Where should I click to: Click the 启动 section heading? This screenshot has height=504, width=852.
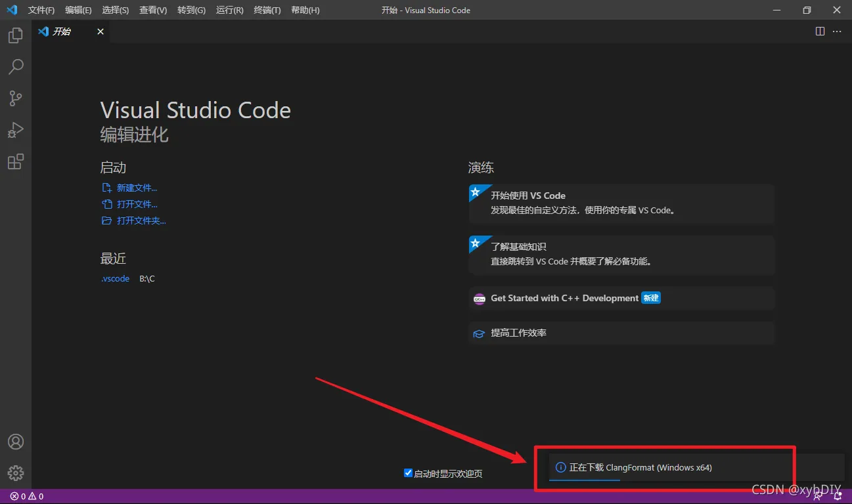click(x=113, y=168)
